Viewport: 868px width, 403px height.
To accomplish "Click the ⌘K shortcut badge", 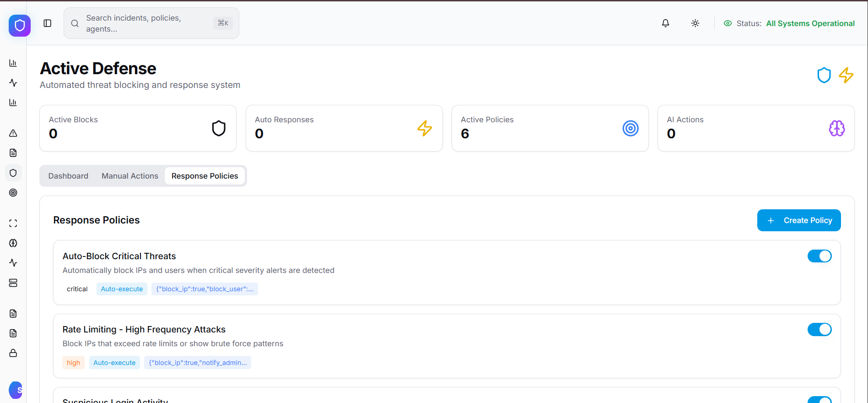I will click(x=223, y=23).
